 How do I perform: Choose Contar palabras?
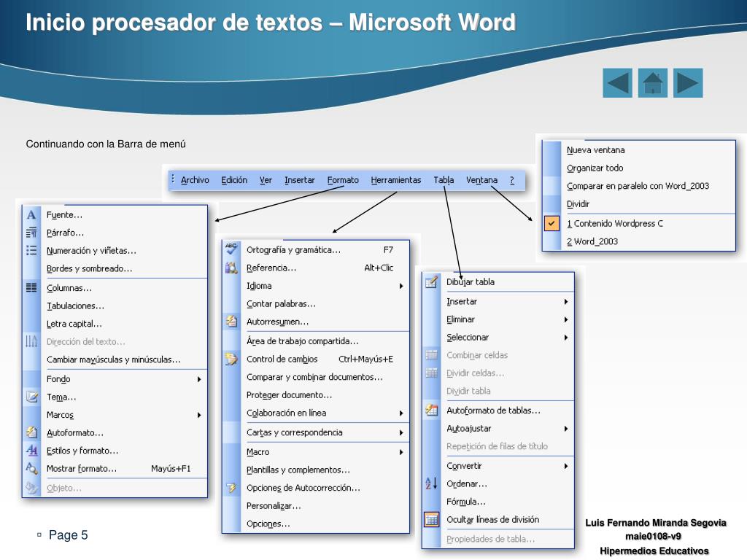[x=281, y=304]
